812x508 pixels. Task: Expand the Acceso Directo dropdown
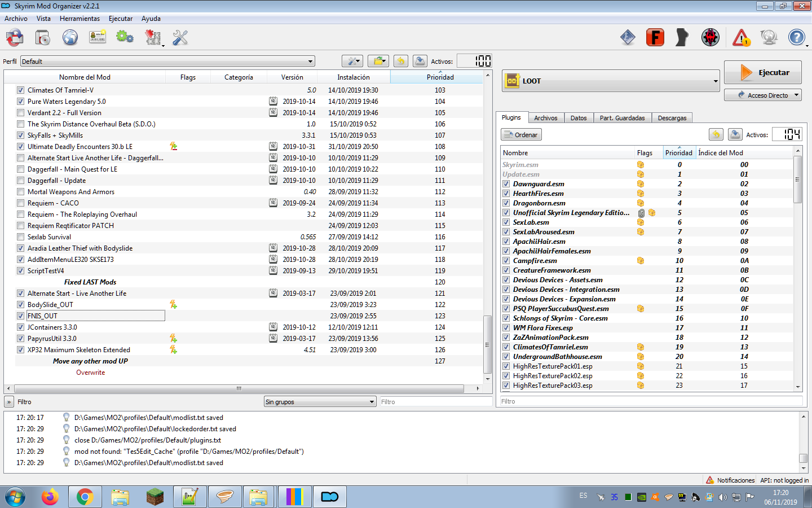(763, 95)
